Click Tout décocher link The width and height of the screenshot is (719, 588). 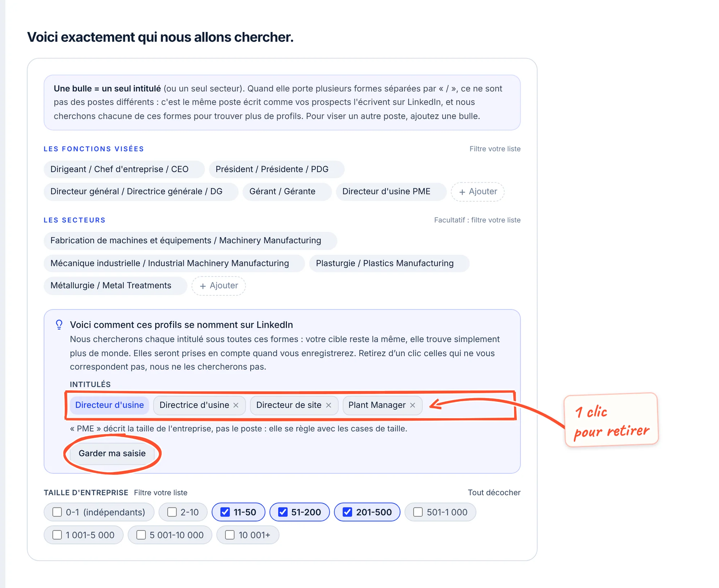coord(494,492)
